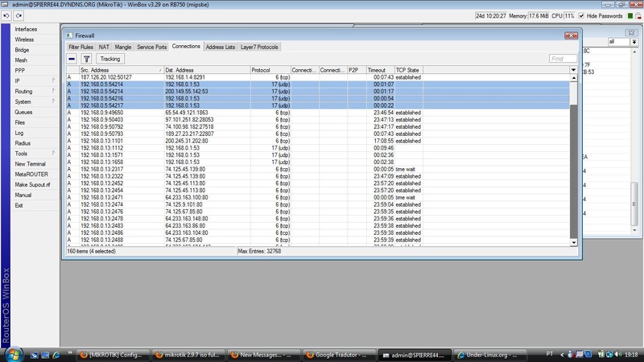The width and height of the screenshot is (644, 362).
Task: Toggle the Hide Passwords checkbox
Action: 581,15
